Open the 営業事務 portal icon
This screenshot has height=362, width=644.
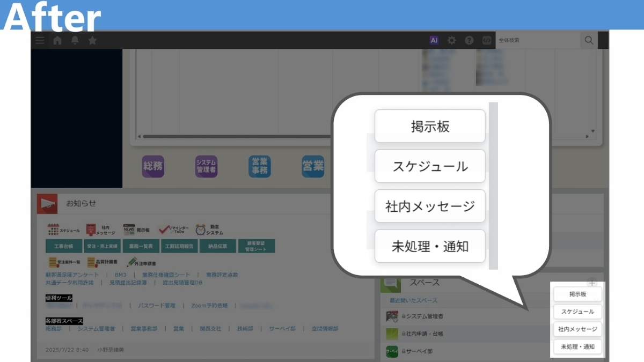click(x=260, y=166)
